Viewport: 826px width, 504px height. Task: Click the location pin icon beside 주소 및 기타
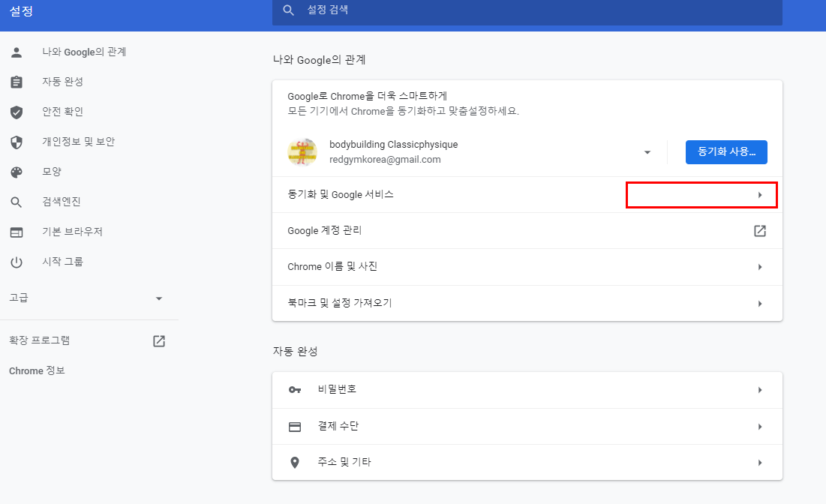[x=295, y=463]
